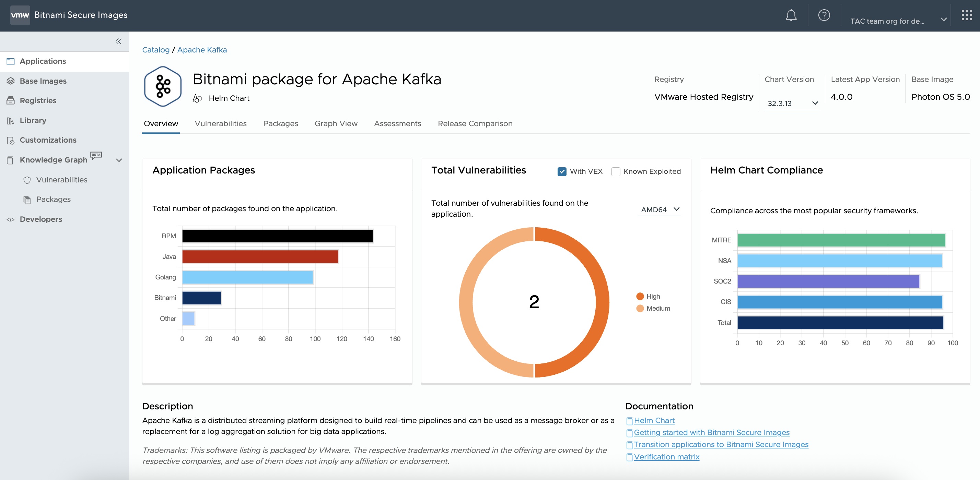This screenshot has height=480, width=980.
Task: Click the 'Photon OS 5.0' base image value
Action: 941,97
